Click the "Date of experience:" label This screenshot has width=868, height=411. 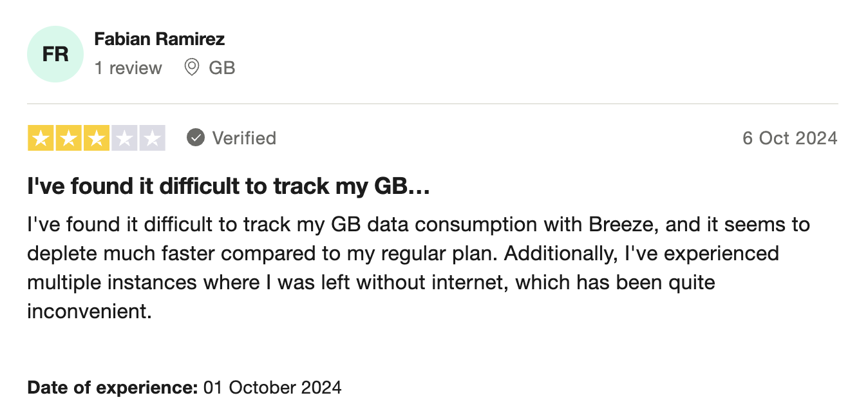pyautogui.click(x=113, y=388)
